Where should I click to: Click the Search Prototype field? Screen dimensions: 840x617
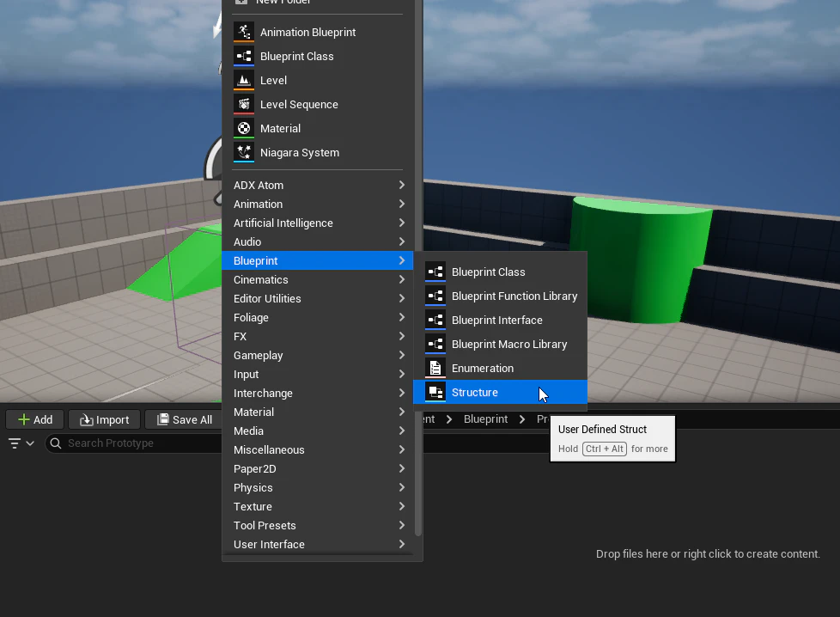pyautogui.click(x=134, y=443)
